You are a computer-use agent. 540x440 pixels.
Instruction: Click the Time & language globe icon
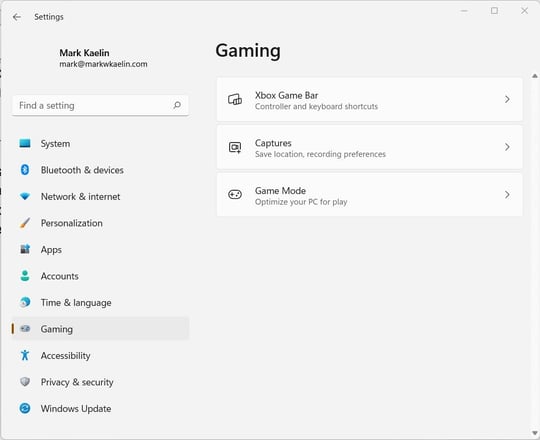[x=25, y=302]
